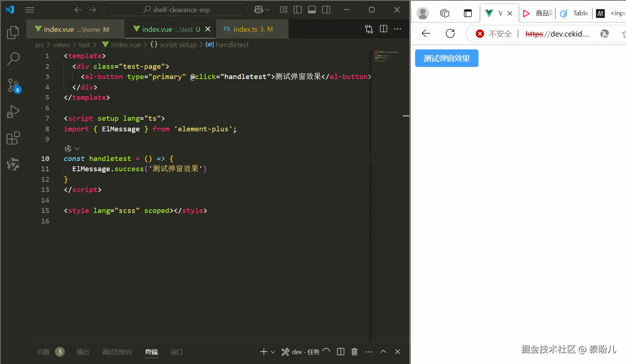The width and height of the screenshot is (626, 364).
Task: Expand the new terminal launch profile dropdown
Action: coord(273,352)
